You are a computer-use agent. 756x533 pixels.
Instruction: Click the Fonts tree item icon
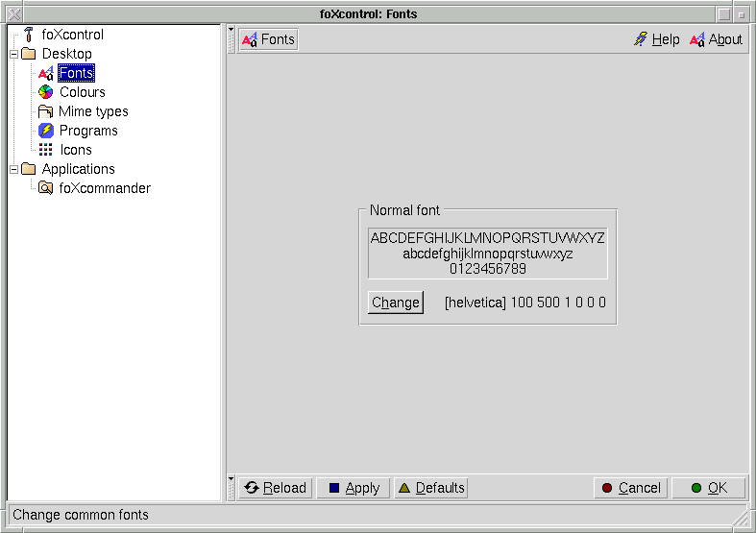[46, 73]
